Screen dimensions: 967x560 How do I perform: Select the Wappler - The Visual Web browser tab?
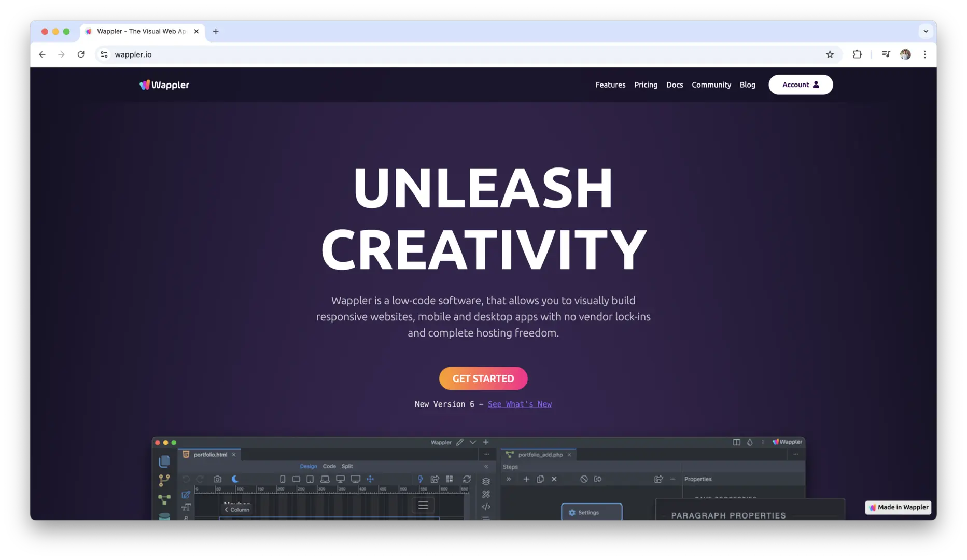pos(143,31)
